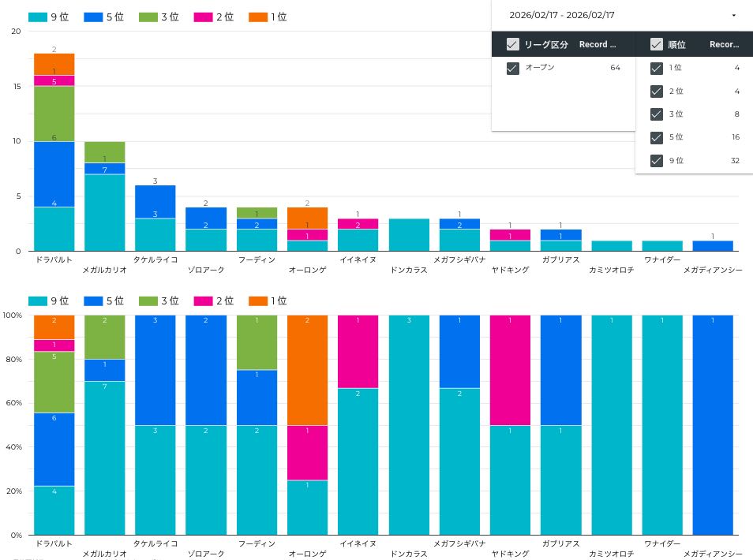Uncheck the 3位 rank filter checkbox
The width and height of the screenshot is (753, 560).
click(x=656, y=114)
